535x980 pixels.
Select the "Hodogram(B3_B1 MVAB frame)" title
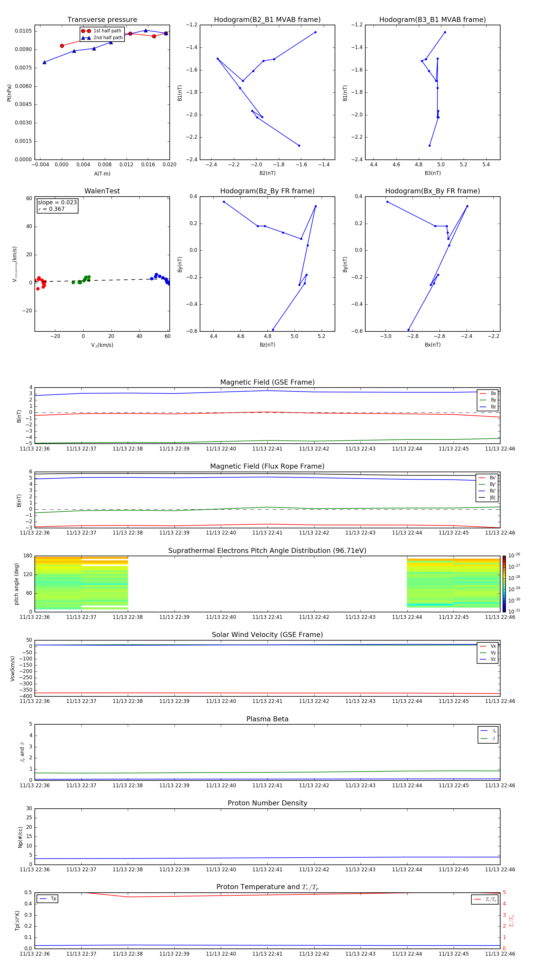(432, 20)
